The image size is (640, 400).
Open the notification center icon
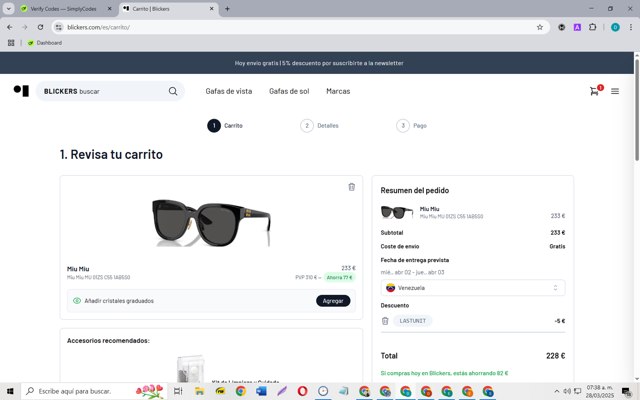click(626, 391)
